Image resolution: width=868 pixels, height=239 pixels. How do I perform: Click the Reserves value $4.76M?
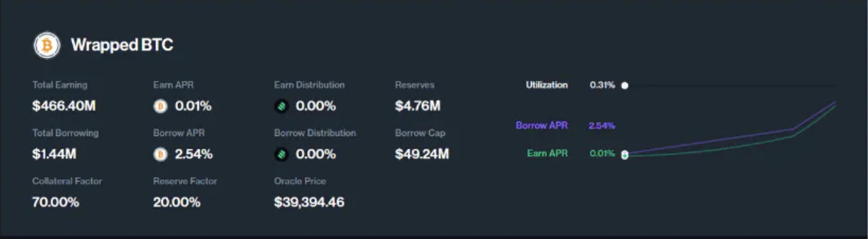tap(418, 106)
